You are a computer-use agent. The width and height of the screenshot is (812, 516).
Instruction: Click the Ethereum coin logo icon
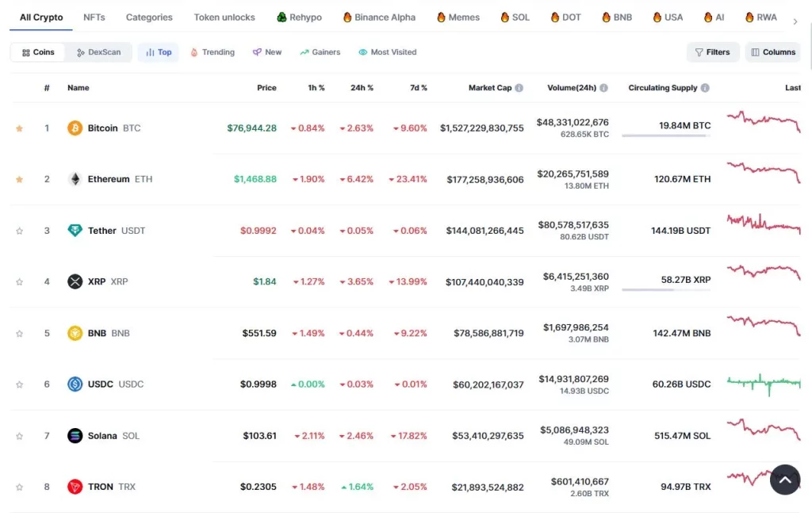(75, 179)
